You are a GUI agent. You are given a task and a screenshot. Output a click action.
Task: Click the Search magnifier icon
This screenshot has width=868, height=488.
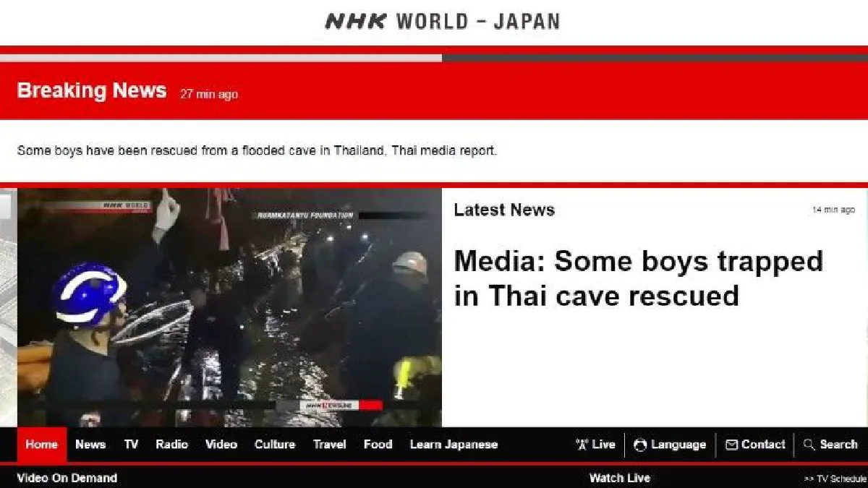pyautogui.click(x=809, y=445)
